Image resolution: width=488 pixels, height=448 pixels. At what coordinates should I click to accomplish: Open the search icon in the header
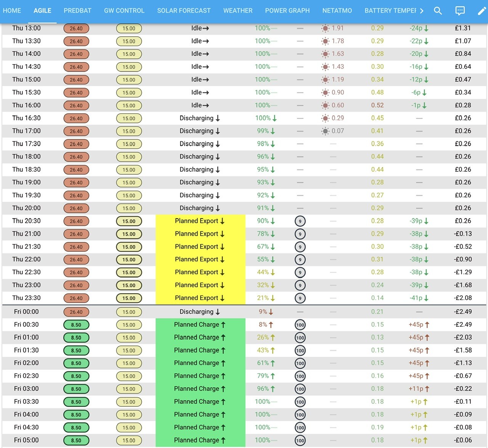tap(438, 11)
